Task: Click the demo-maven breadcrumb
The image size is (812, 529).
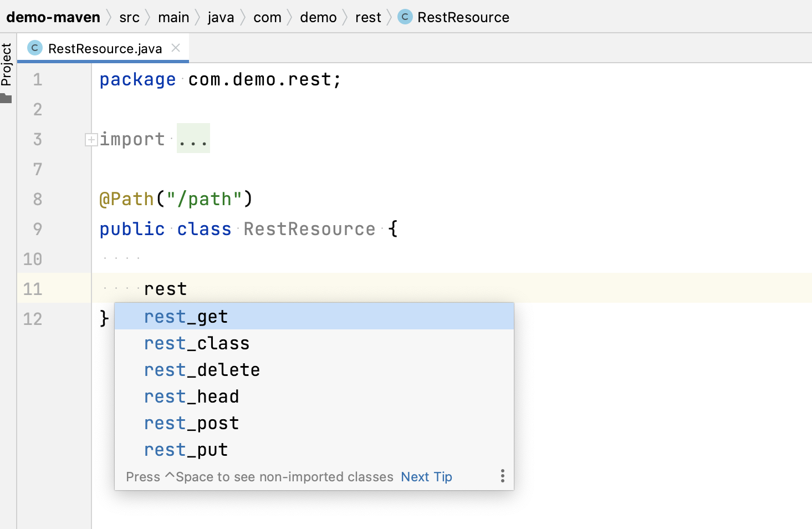Action: (53, 17)
